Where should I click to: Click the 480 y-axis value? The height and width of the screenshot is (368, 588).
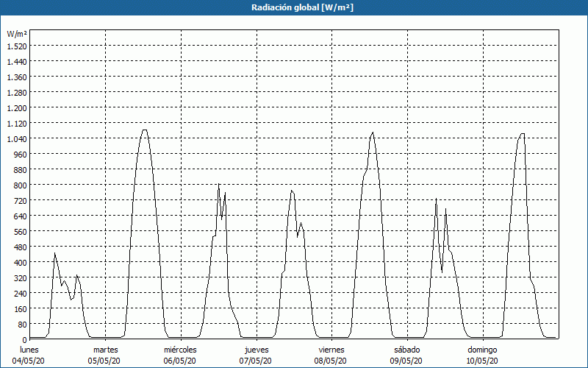(x=20, y=247)
